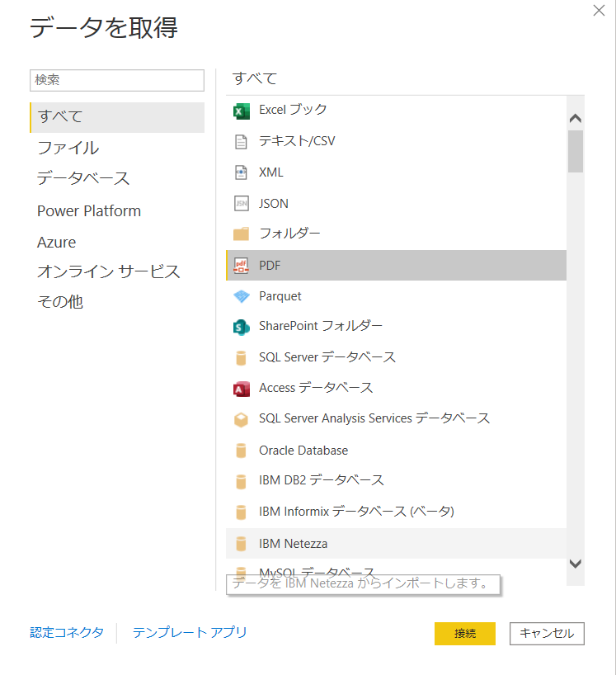Click the Excel ブック icon
The width and height of the screenshot is (616, 675).
click(x=242, y=111)
